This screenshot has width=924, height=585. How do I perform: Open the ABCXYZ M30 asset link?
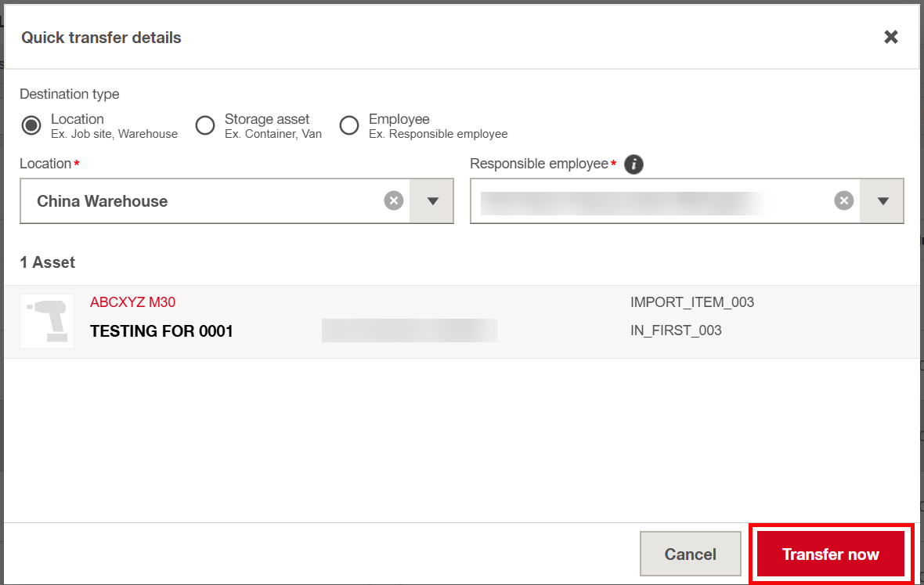point(132,302)
